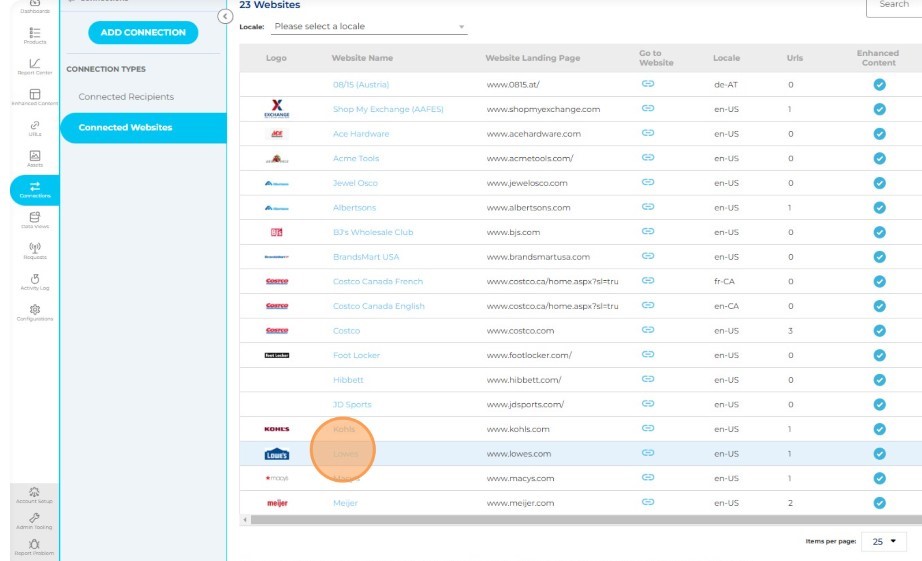Click go-to-website link icon for Jewel Osco
This screenshot has height=561, width=922.
(x=647, y=182)
